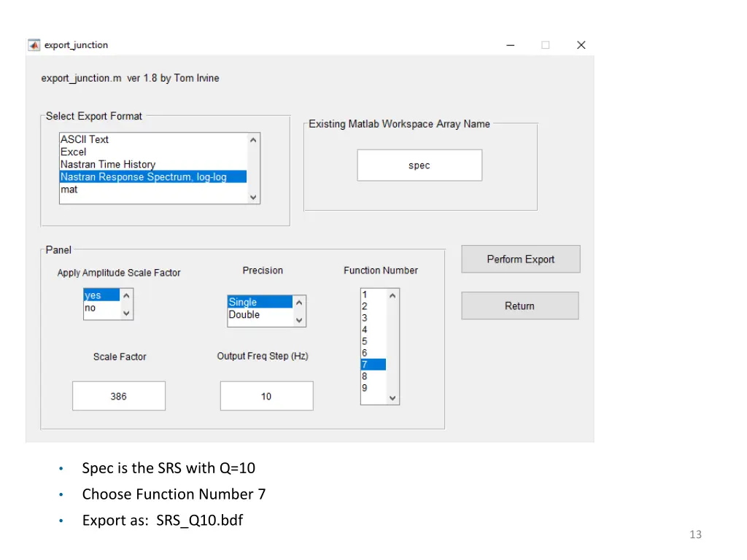Viewport: 747px width, 560px height.
Task: Click scale factor list down arrow
Action: click(x=126, y=313)
